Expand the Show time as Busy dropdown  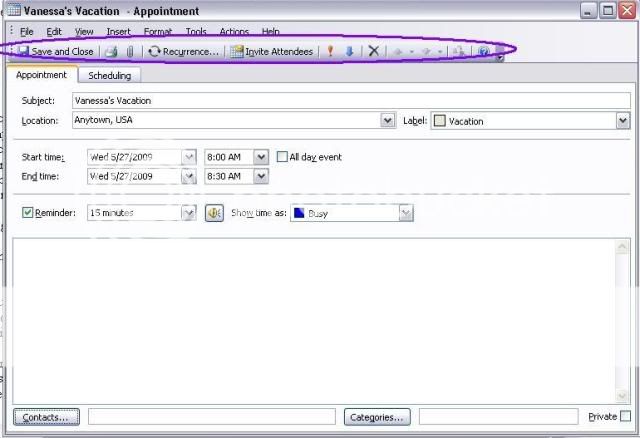click(x=406, y=213)
